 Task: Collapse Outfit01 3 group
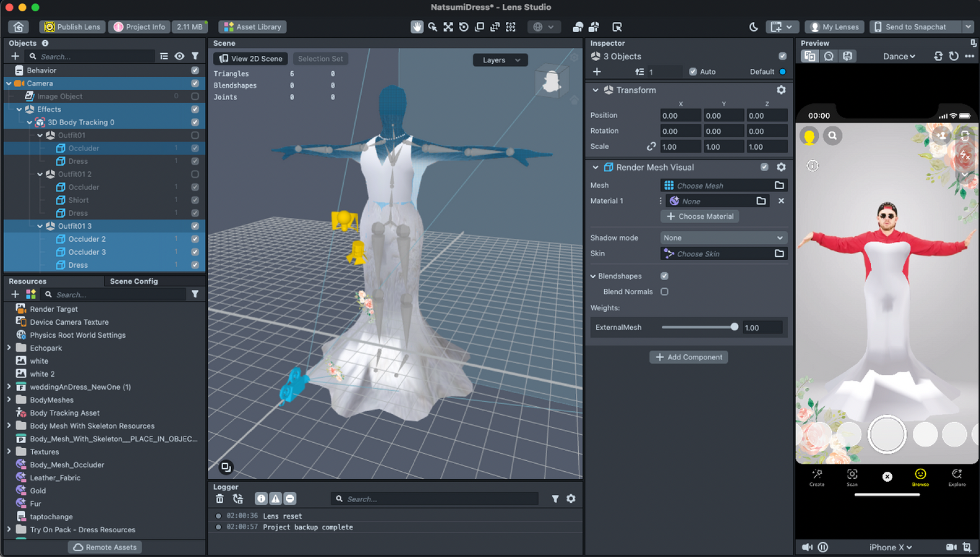click(40, 226)
